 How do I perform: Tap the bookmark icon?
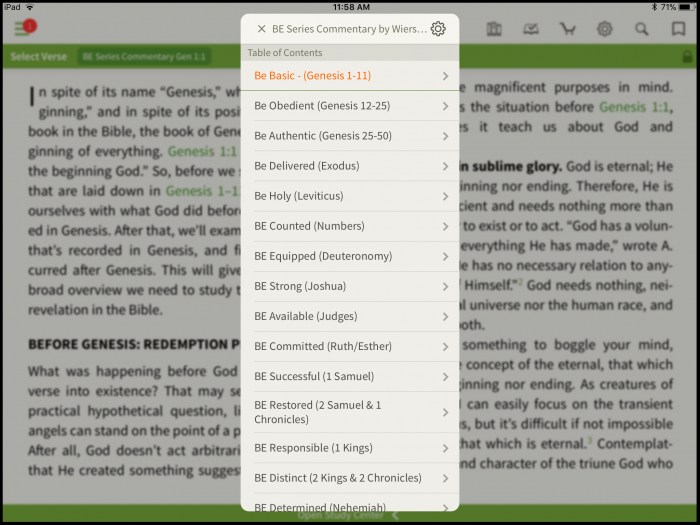click(679, 29)
